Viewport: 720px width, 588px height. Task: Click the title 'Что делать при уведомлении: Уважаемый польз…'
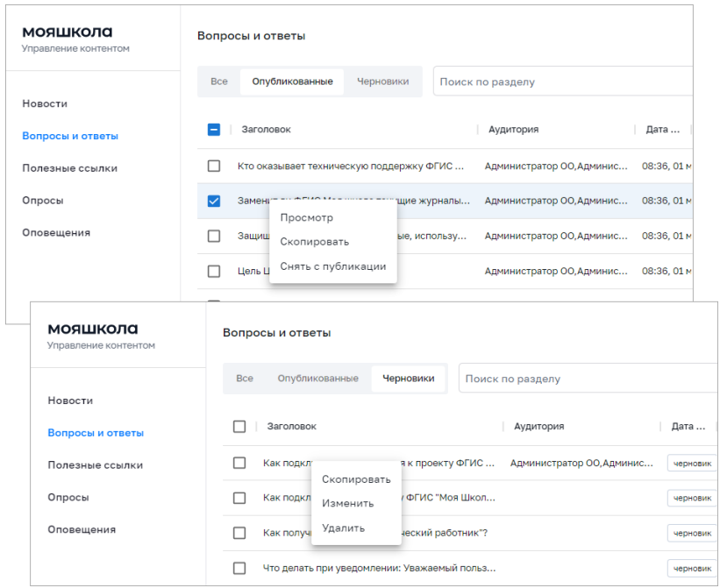379,568
